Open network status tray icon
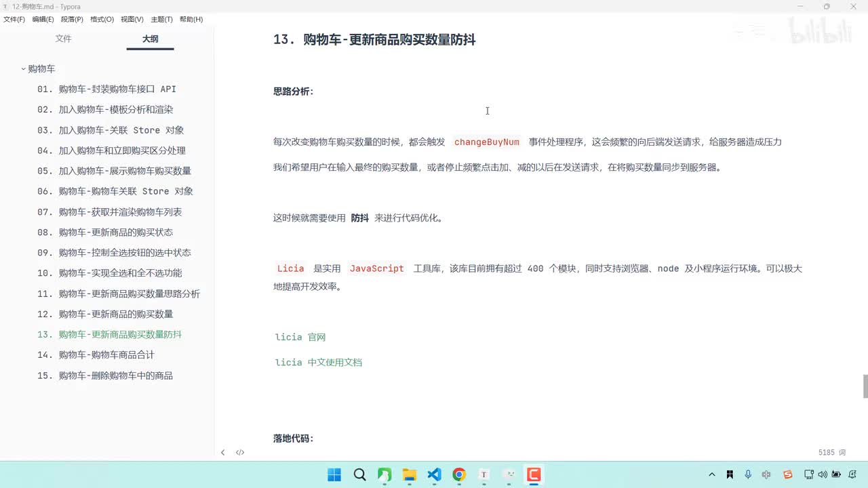 tap(809, 475)
